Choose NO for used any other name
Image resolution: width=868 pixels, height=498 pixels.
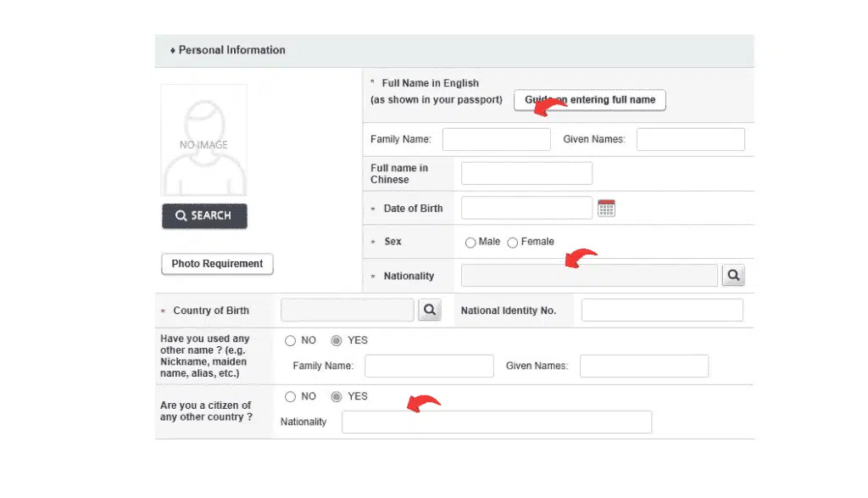tap(290, 341)
